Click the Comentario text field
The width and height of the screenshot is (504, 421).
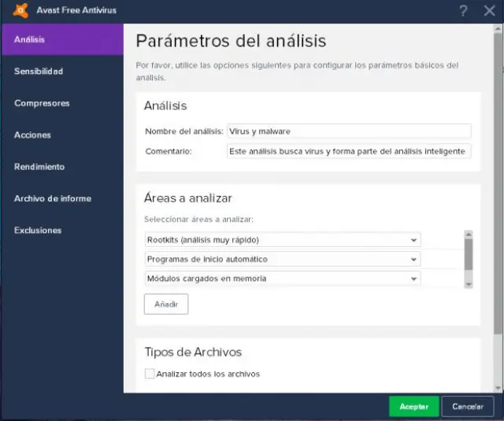[348, 150]
